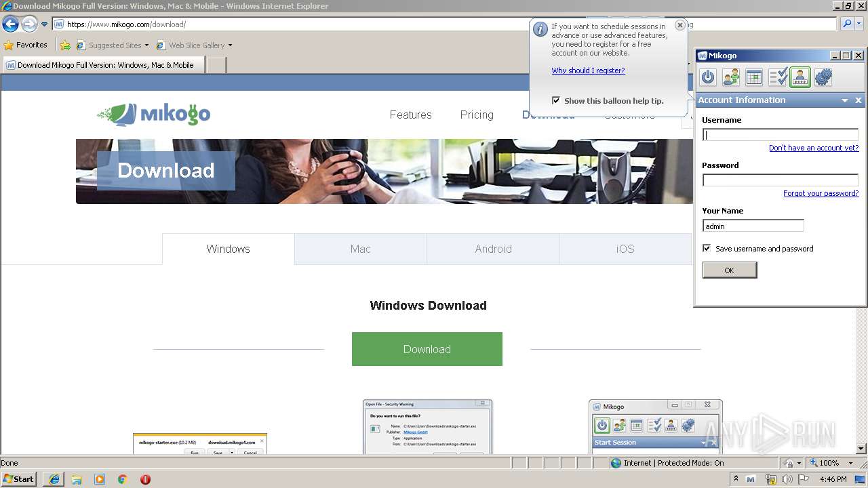This screenshot has width=868, height=488.
Task: Expand Account Information panel dropdown arrow
Action: click(845, 100)
